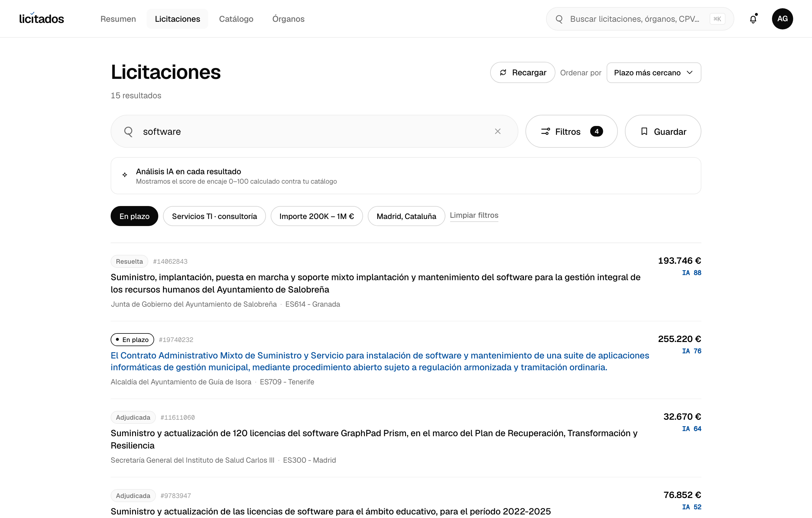Open the Plazo más cercano sort dropdown
Viewport: 812px width, 518px height.
click(x=653, y=72)
